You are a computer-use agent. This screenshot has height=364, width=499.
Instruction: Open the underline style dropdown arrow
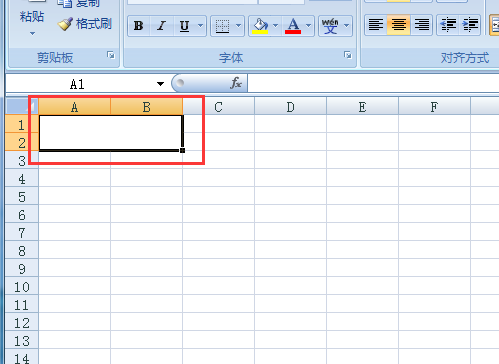click(x=201, y=26)
